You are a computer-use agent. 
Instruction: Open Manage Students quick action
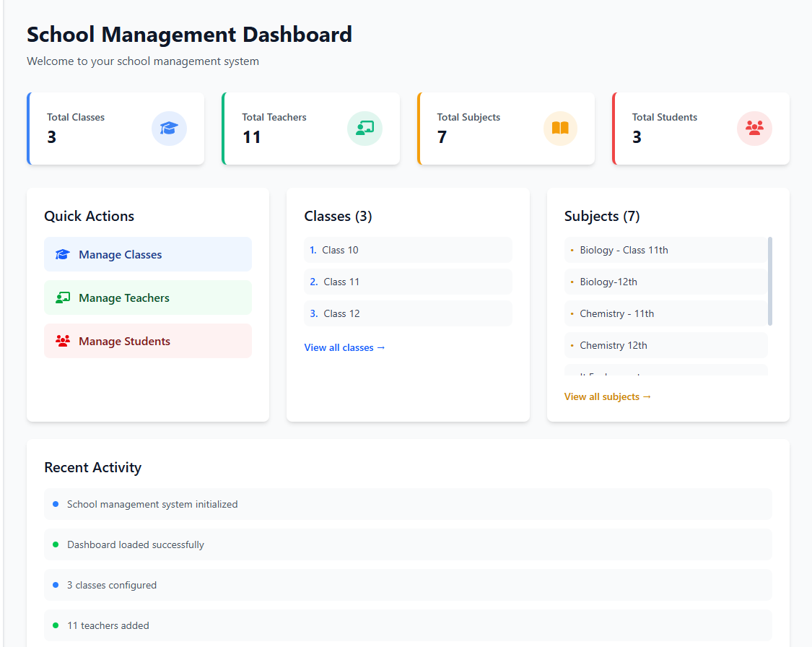(x=147, y=341)
